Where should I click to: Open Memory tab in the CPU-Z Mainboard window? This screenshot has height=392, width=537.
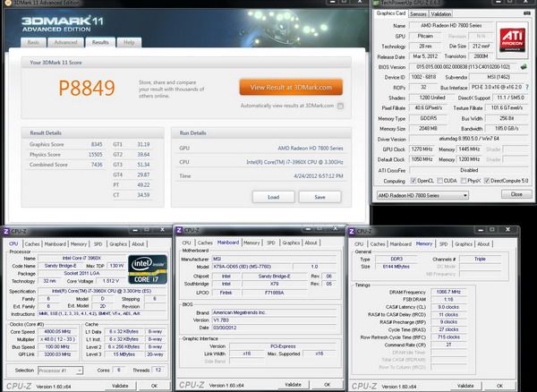click(x=251, y=243)
